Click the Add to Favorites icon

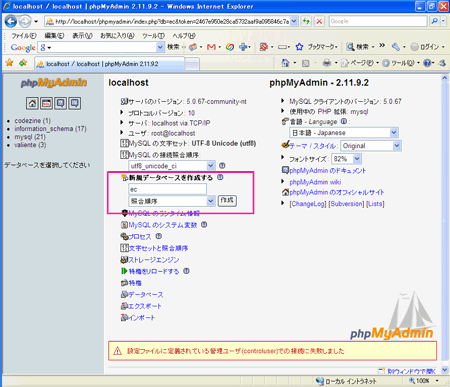[x=23, y=63]
